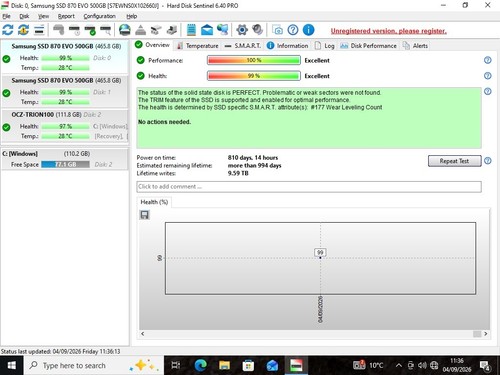The image size is (500, 375).
Task: Open the Disk menu
Action: tap(24, 16)
